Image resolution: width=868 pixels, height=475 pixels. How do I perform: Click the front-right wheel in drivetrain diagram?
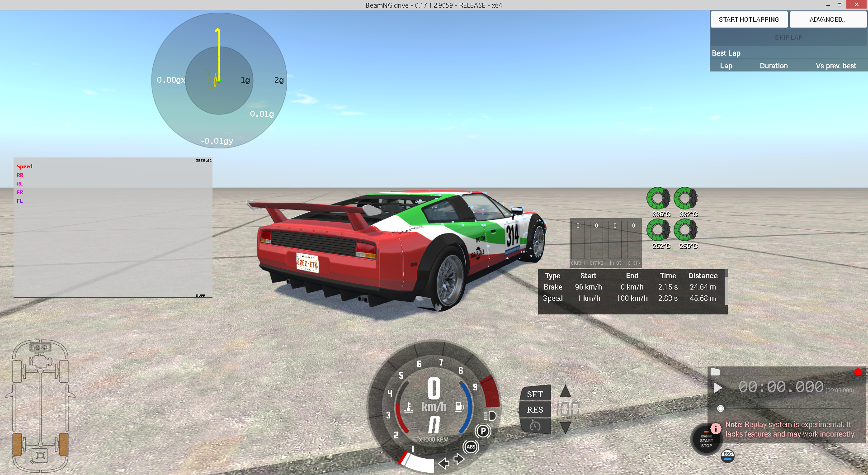point(64,371)
